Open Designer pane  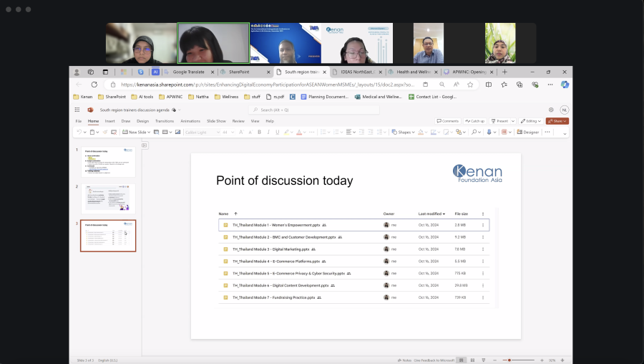click(528, 132)
